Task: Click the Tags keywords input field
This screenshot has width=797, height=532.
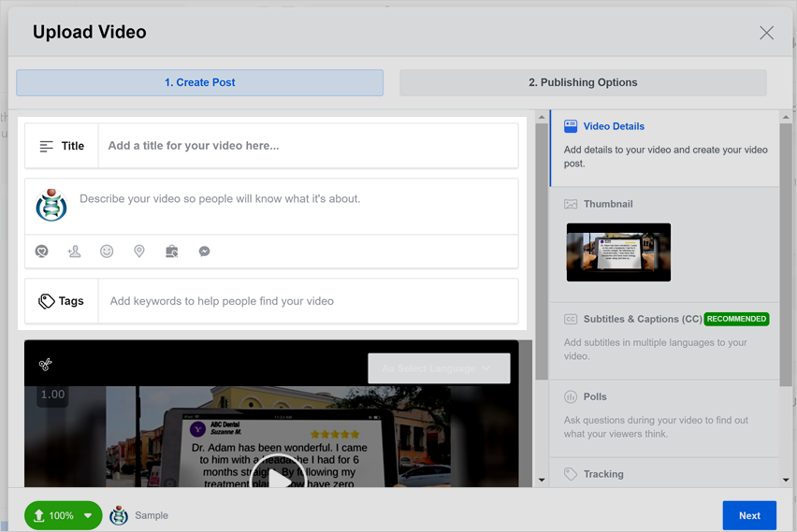Action: [x=307, y=301]
